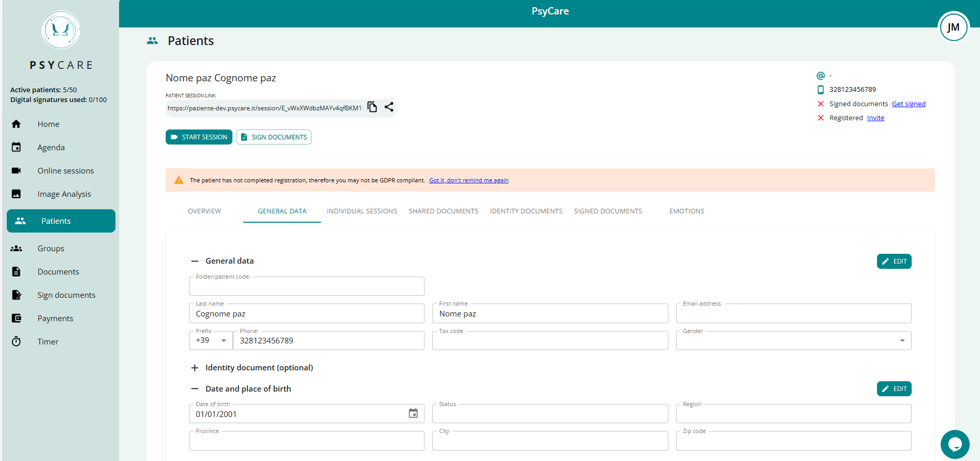
Task: Collapse Date and place of birth section
Action: 195,389
